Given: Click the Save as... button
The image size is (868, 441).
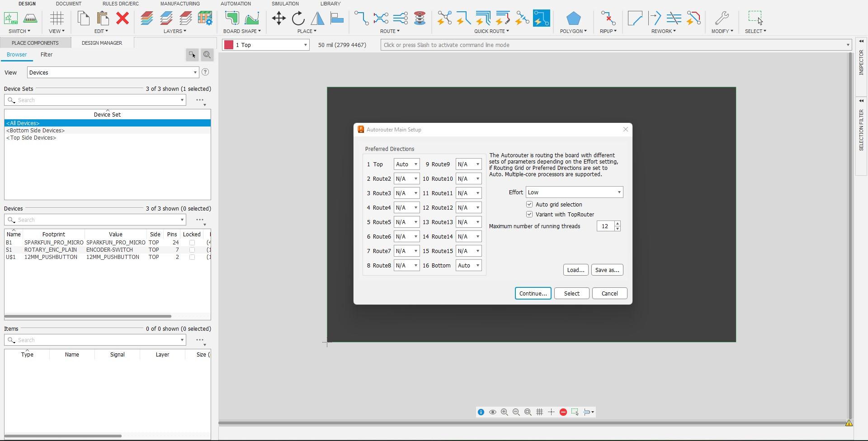Looking at the screenshot, I should 607,270.
